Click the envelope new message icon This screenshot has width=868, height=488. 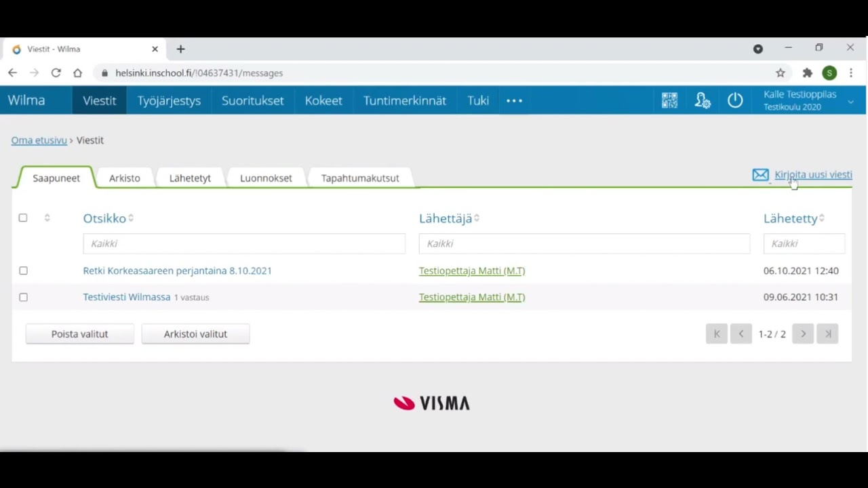pos(760,175)
